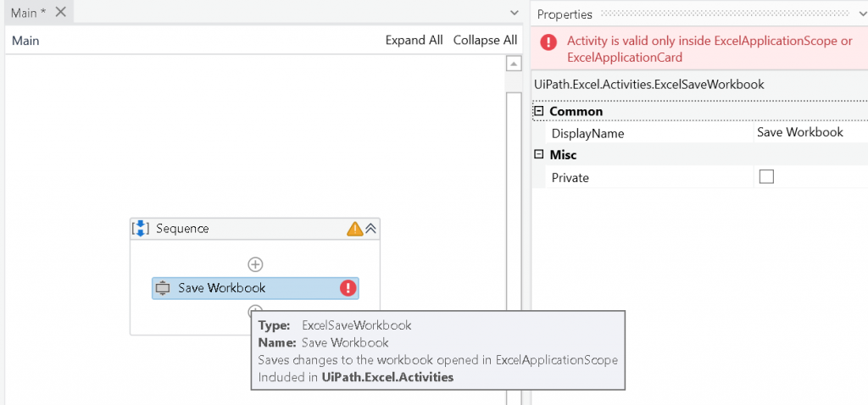Viewport: 868px width, 405px height.
Task: Click the Sequence container icon
Action: pyautogui.click(x=142, y=229)
